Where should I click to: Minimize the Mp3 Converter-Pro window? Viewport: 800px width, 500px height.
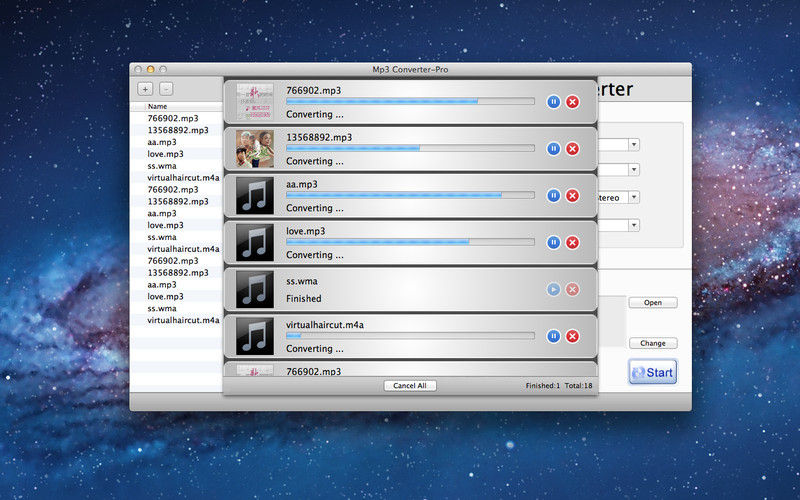tap(151, 69)
